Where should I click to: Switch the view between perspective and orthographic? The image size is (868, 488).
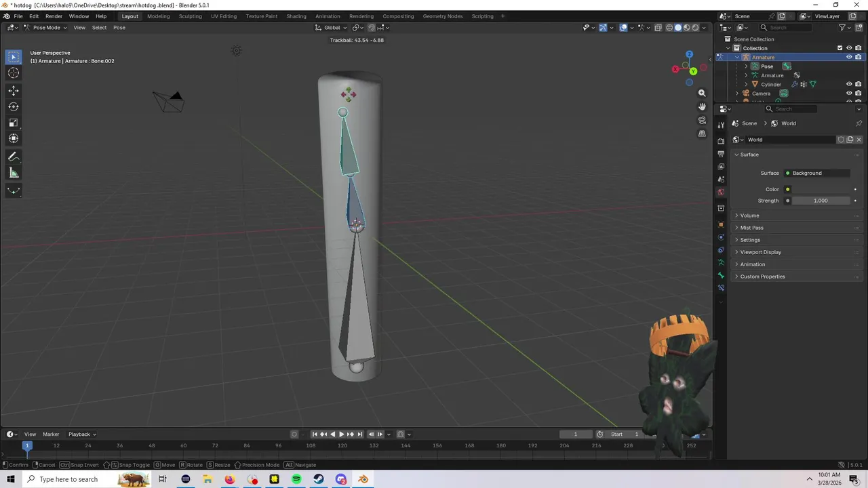[x=702, y=134]
